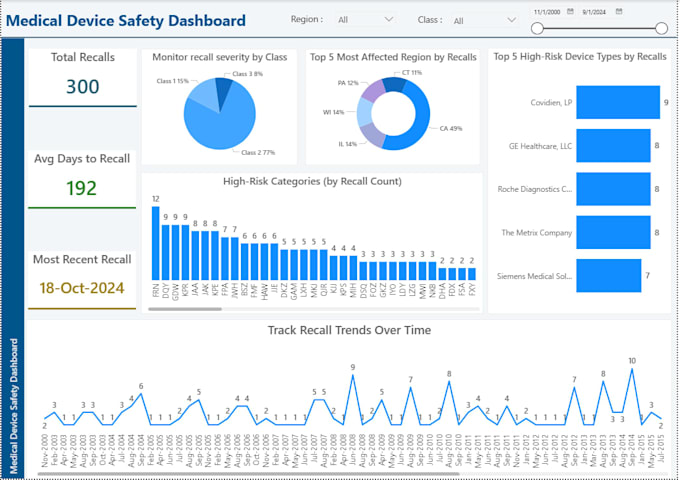Click the Sep-2014 peak data point labeled 10
Viewport: 680px width, 480px height.
(632, 369)
